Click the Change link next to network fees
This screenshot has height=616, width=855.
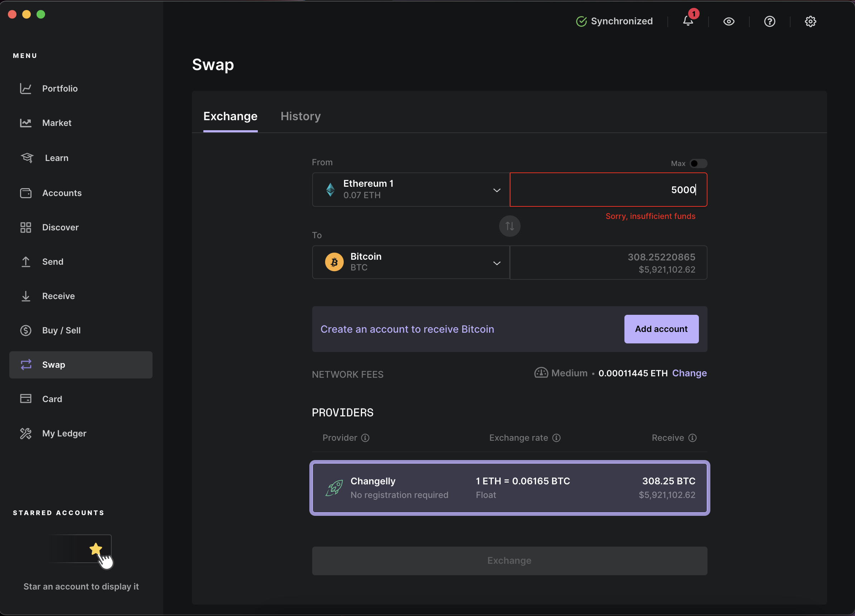click(x=690, y=373)
